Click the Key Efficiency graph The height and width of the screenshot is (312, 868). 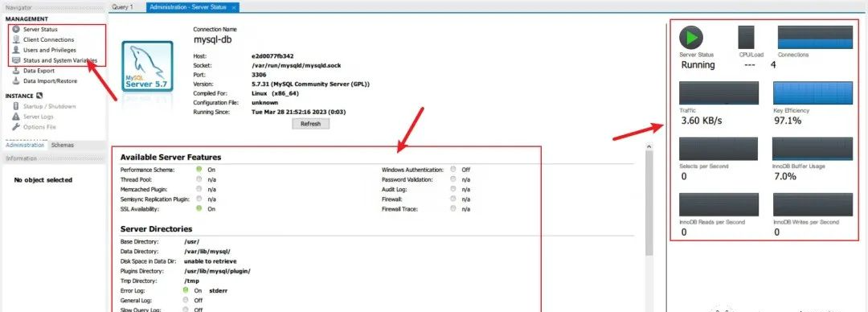[x=813, y=93]
